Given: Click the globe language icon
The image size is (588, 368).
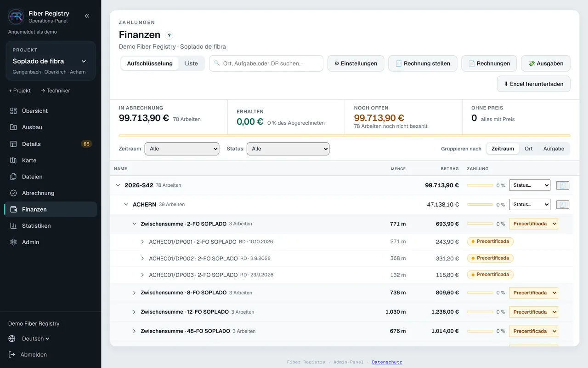Looking at the screenshot, I should 12,339.
